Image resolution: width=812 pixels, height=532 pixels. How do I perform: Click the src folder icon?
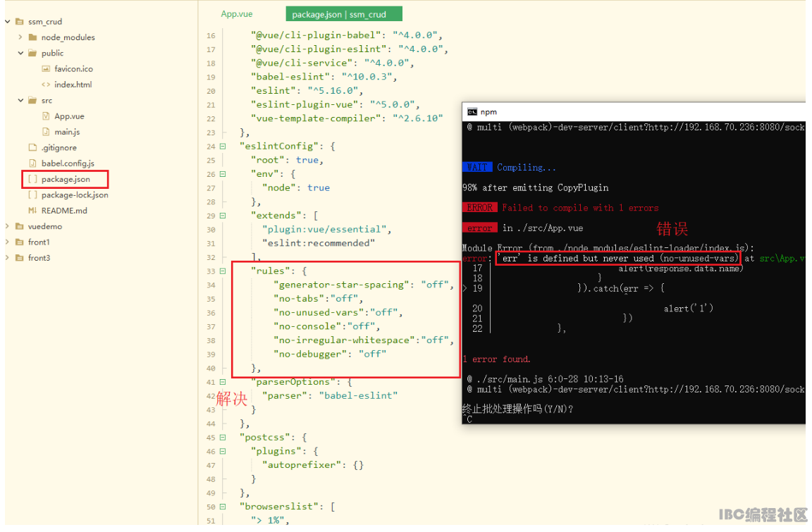tap(32, 100)
